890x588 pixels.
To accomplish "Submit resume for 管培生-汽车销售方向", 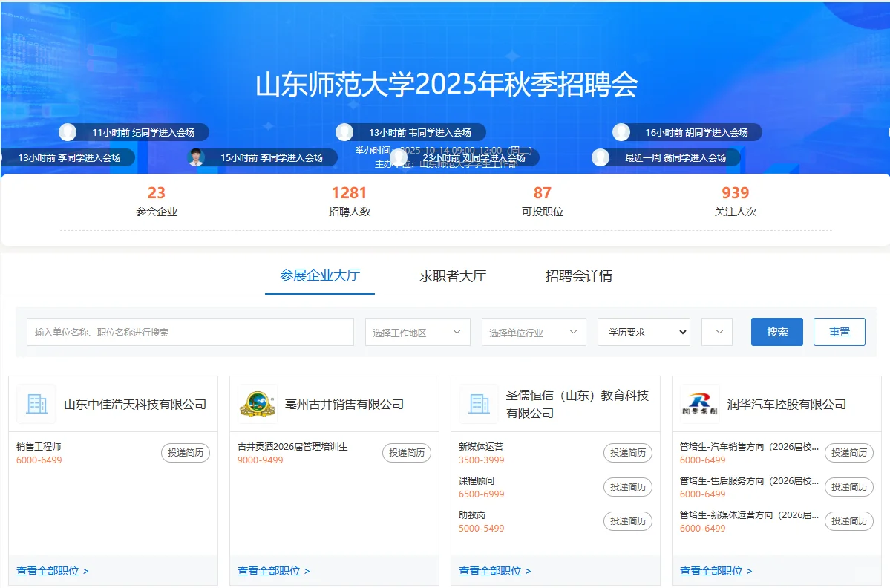I will [x=849, y=453].
